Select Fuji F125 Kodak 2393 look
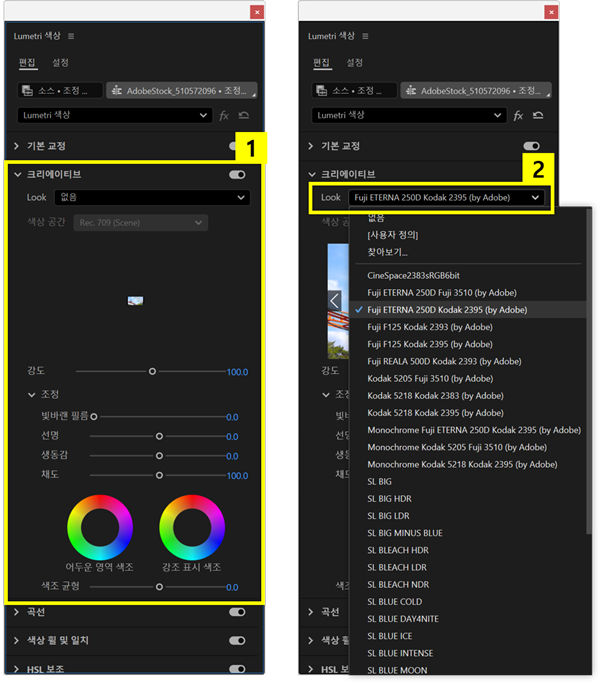 (430, 327)
